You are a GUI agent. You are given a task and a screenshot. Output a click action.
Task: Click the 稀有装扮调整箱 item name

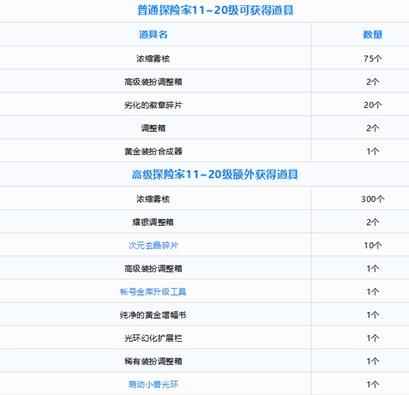(153, 361)
